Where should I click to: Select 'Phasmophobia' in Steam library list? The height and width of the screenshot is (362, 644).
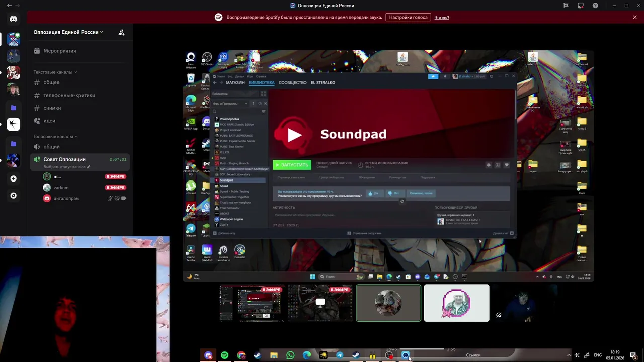[229, 119]
